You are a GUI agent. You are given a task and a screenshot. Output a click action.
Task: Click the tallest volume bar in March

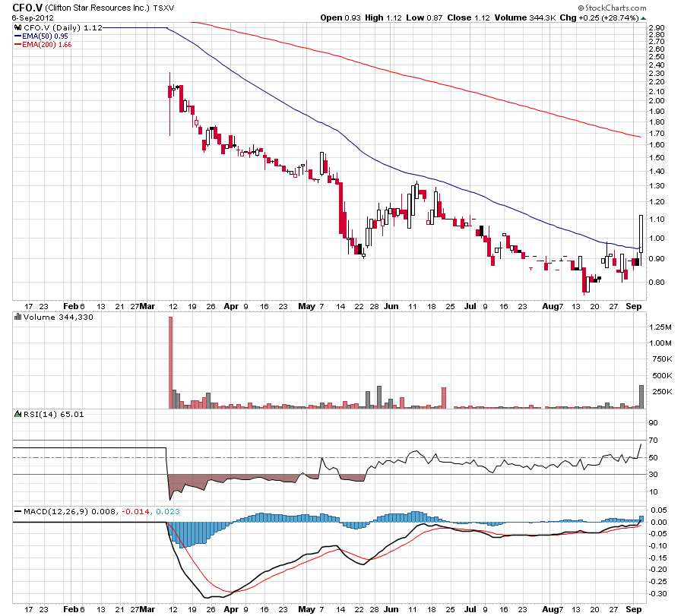tap(170, 363)
